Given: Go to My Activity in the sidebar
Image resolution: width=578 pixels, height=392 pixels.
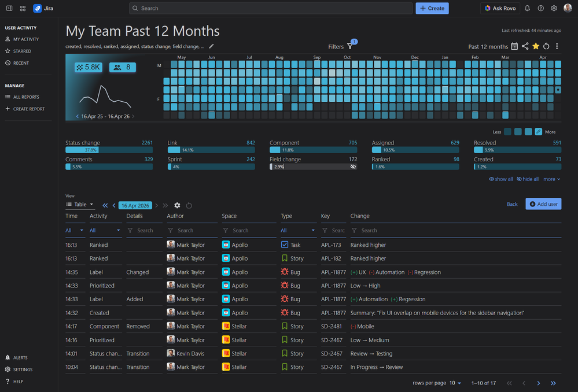Looking at the screenshot, I should click(x=27, y=39).
